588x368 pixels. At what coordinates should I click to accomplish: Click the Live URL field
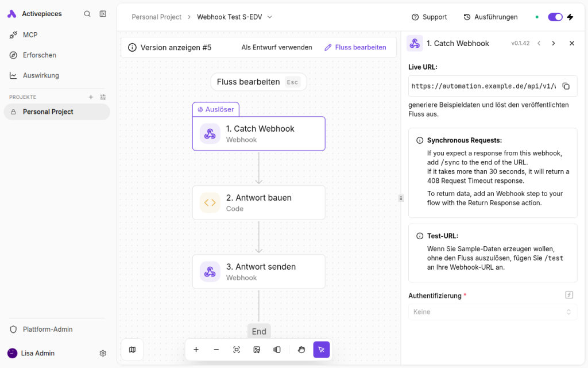[x=493, y=86]
